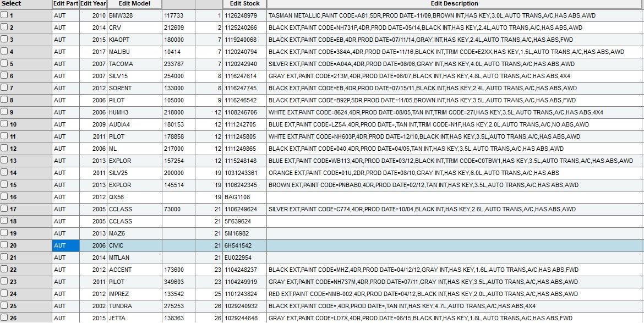Select mileage value 10414
Screen dimensions: 644x323
[178, 52]
